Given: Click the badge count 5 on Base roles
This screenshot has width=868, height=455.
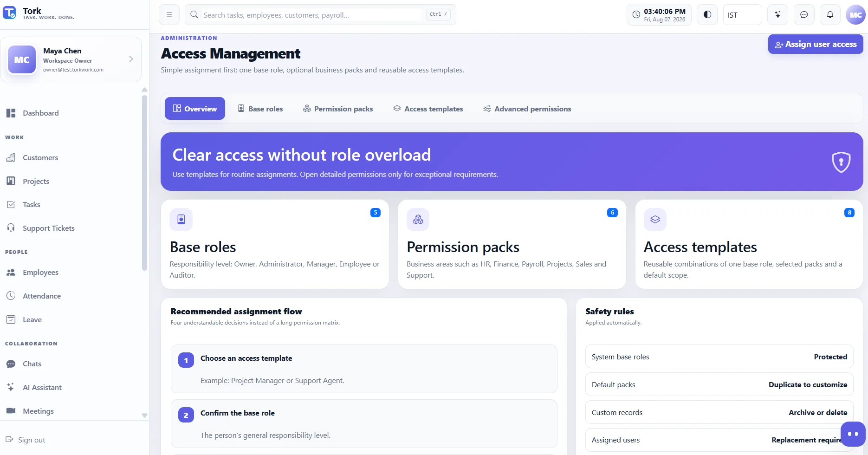Looking at the screenshot, I should click(376, 213).
